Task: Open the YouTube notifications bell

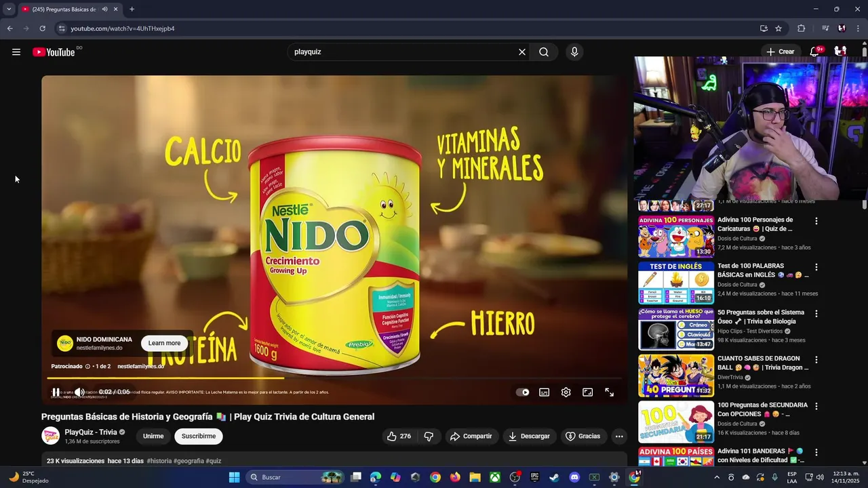Action: pyautogui.click(x=815, y=52)
